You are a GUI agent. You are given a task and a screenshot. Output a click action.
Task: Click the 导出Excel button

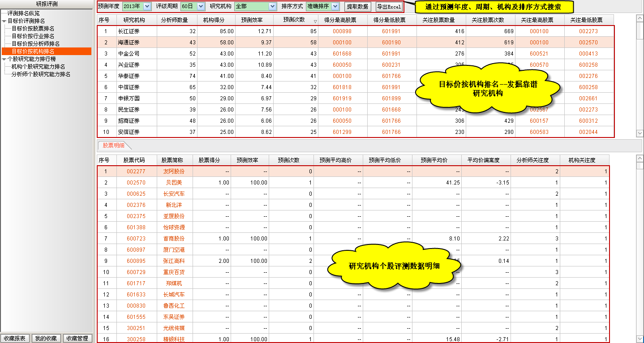(x=389, y=7)
